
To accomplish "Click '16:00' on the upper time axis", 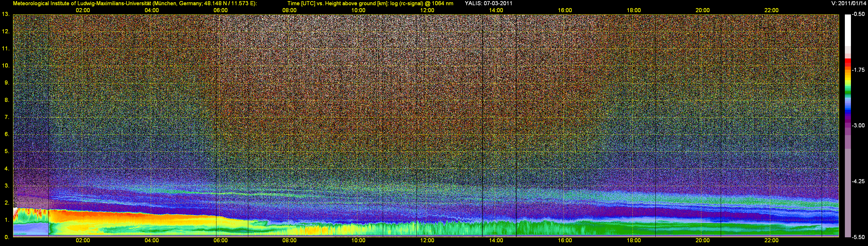I will [x=565, y=10].
